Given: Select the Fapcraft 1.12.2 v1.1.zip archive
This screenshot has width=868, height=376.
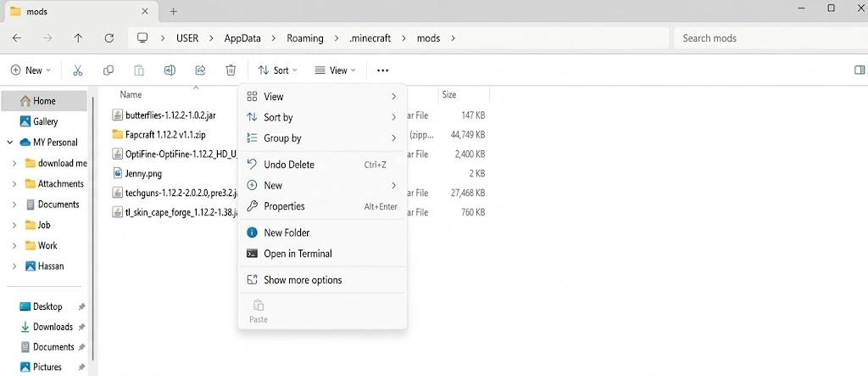Looking at the screenshot, I should 159,135.
